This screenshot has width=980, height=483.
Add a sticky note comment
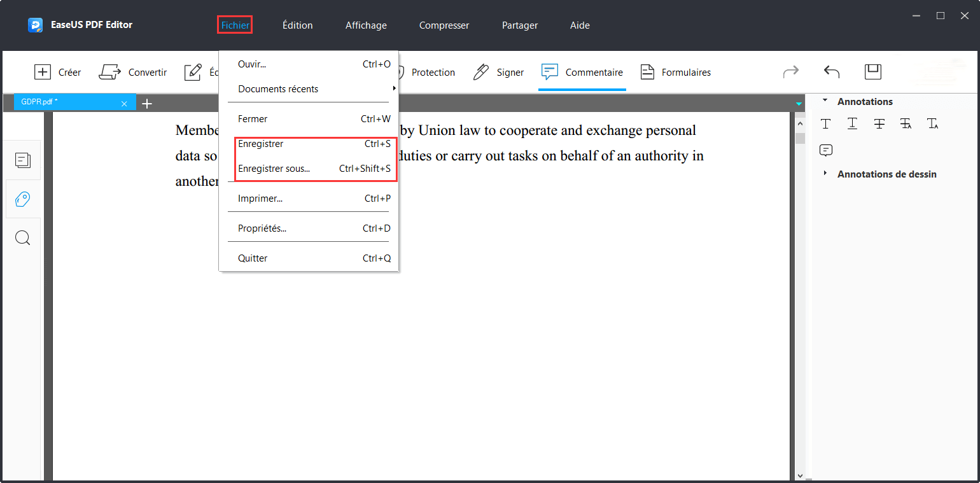coord(826,150)
